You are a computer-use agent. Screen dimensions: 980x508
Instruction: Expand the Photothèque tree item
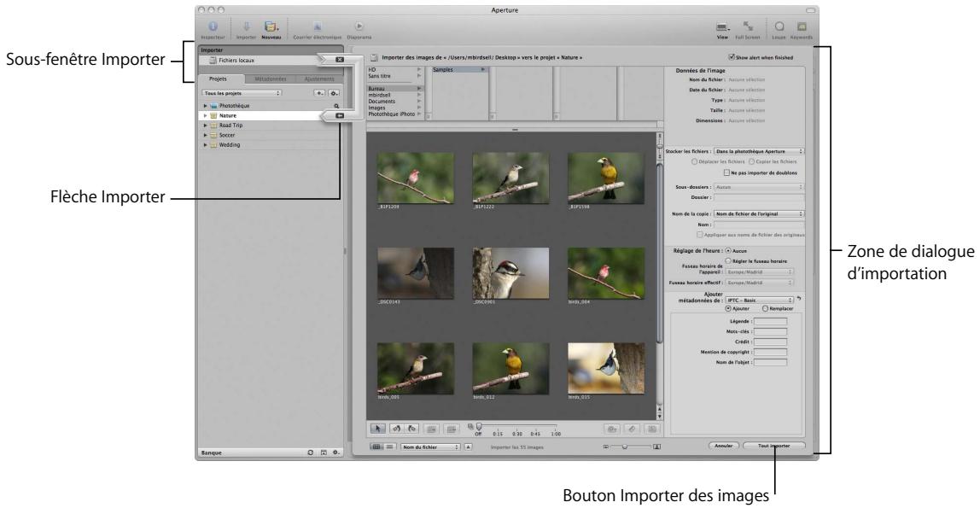pyautogui.click(x=205, y=106)
